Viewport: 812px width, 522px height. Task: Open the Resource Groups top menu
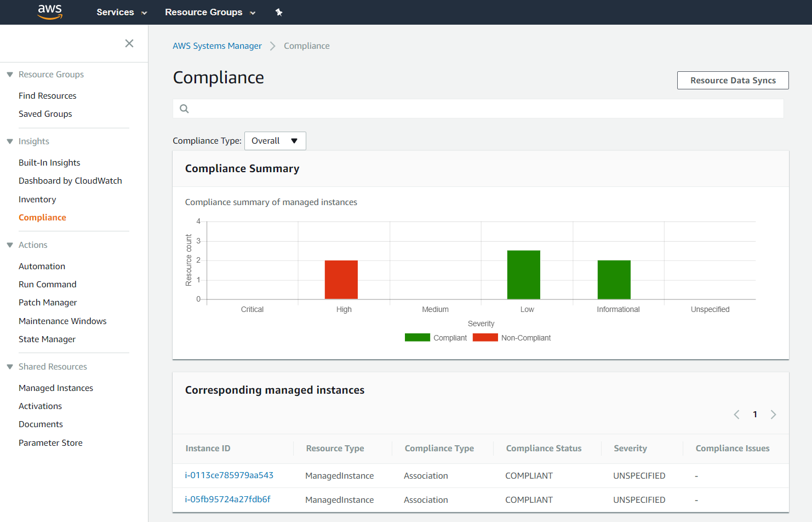click(x=210, y=12)
